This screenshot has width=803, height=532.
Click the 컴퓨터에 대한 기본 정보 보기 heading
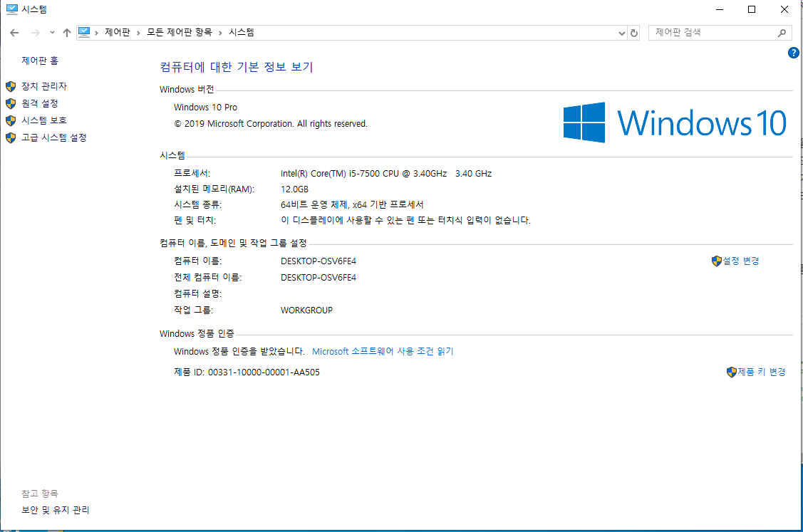click(237, 67)
